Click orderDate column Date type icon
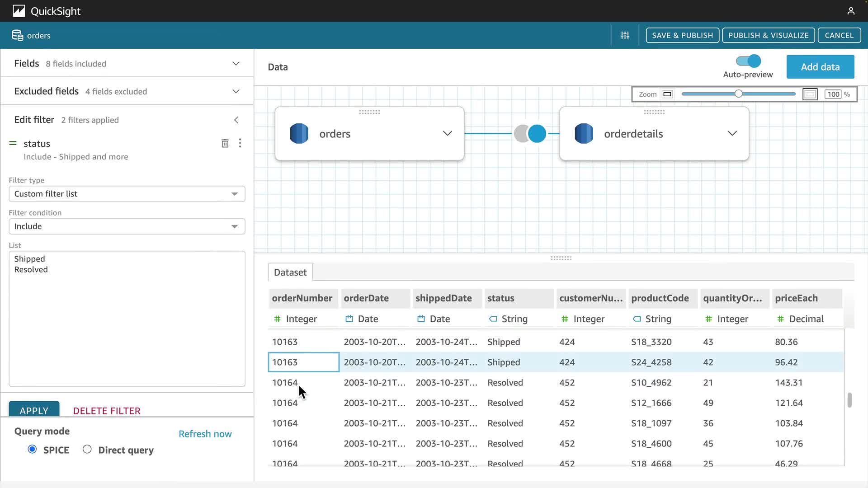This screenshot has height=488, width=868. (x=349, y=319)
